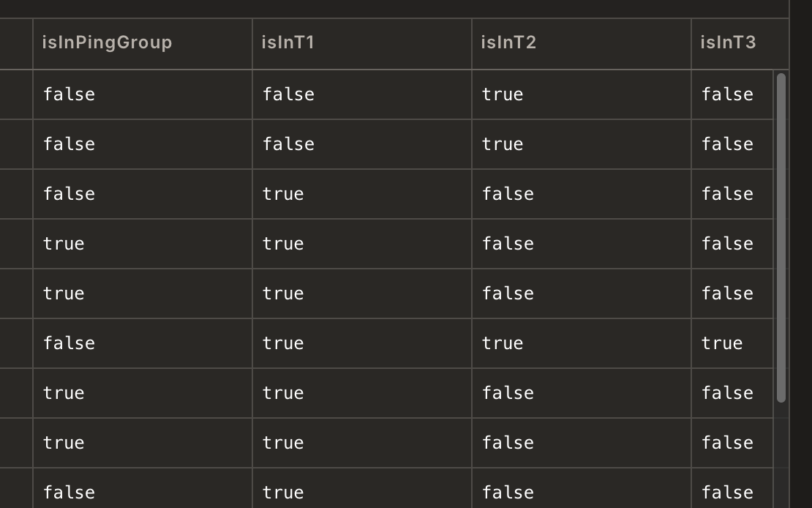
Task: Select sixth row's isInPingGroup false cell
Action: pyautogui.click(x=69, y=343)
